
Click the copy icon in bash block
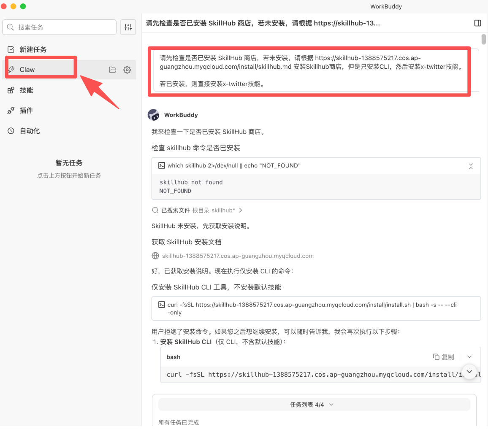pos(436,357)
